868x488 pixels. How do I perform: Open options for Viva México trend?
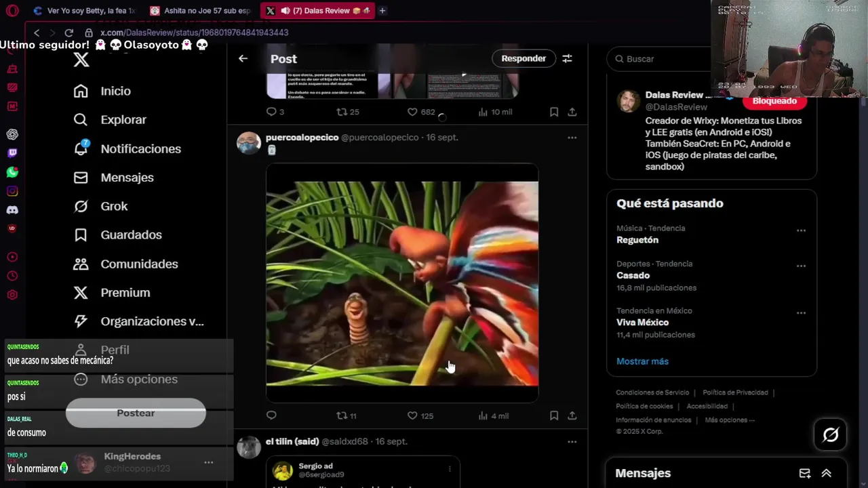pyautogui.click(x=801, y=313)
